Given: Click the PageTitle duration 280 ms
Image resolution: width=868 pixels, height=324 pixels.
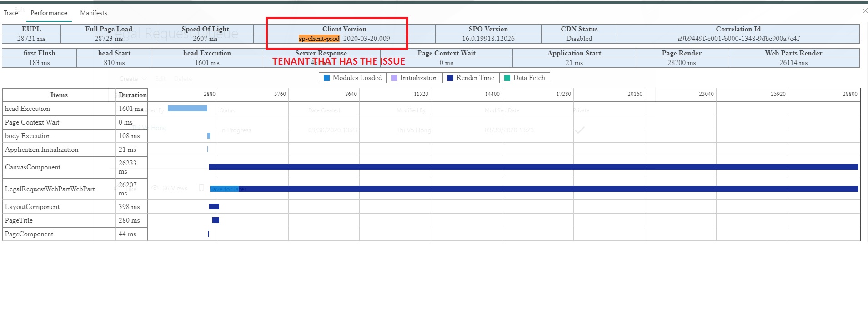Looking at the screenshot, I should pos(129,220).
